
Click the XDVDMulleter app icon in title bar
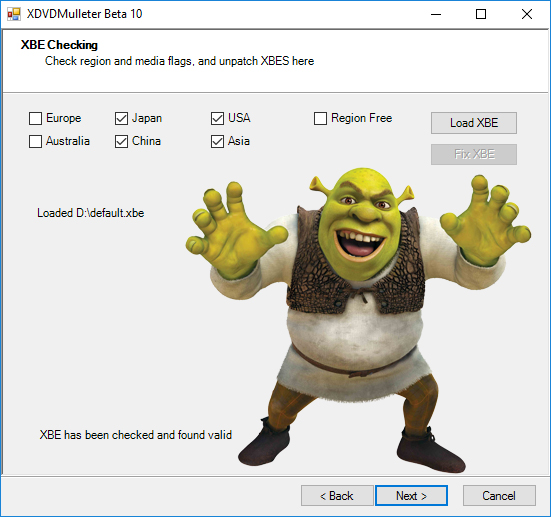tap(14, 14)
